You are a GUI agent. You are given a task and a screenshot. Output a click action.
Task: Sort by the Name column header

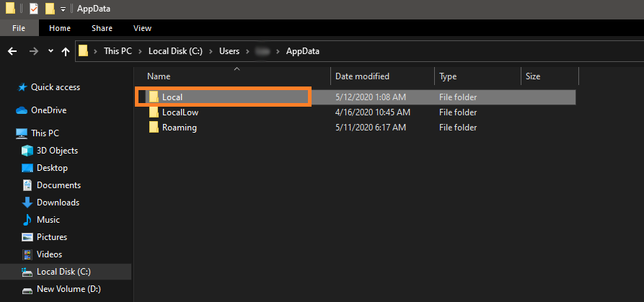pyautogui.click(x=159, y=76)
